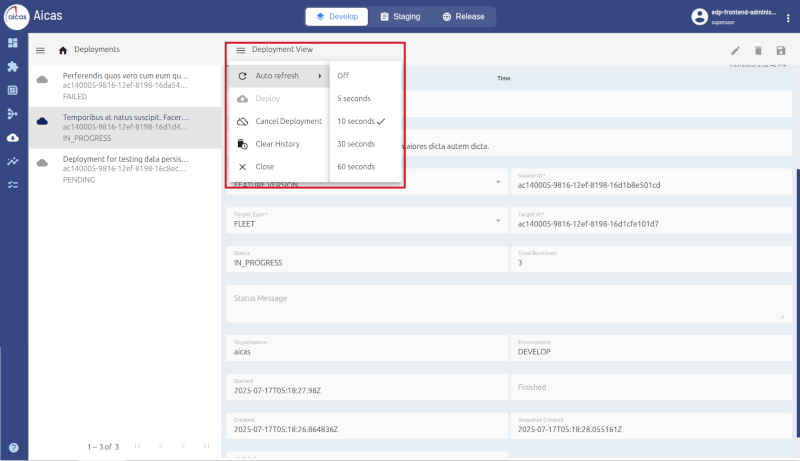Click the Status Message text field
This screenshot has height=461, width=800.
click(x=507, y=304)
